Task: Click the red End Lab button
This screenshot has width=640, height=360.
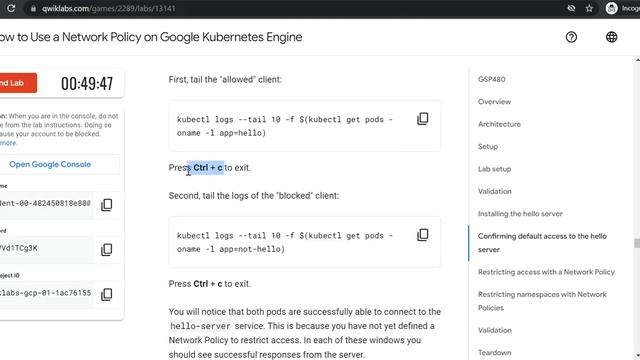Action: click(18, 83)
